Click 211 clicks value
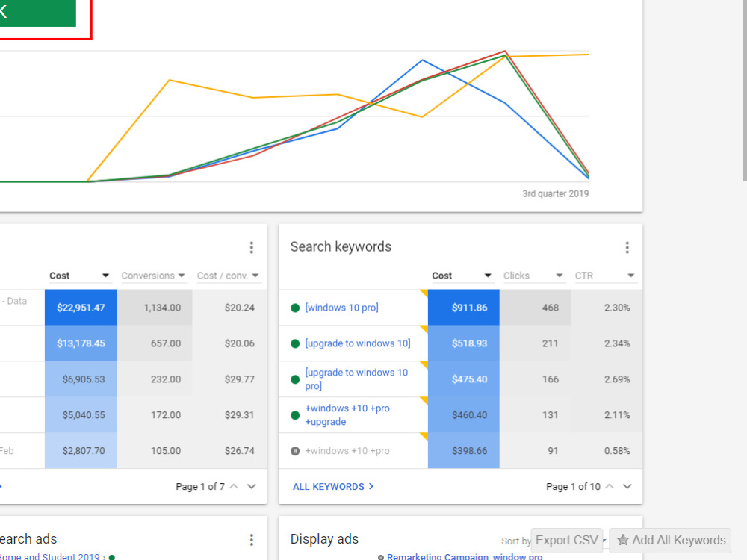This screenshot has height=560, width=747. click(x=551, y=343)
